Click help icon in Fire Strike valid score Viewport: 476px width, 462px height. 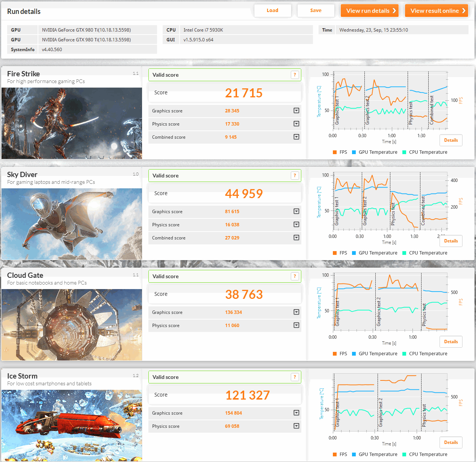pos(295,75)
